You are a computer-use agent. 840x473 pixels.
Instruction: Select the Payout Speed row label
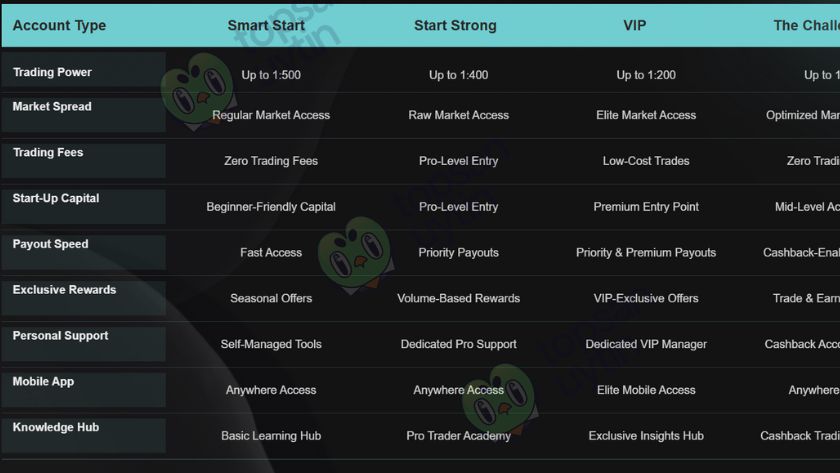(50, 244)
